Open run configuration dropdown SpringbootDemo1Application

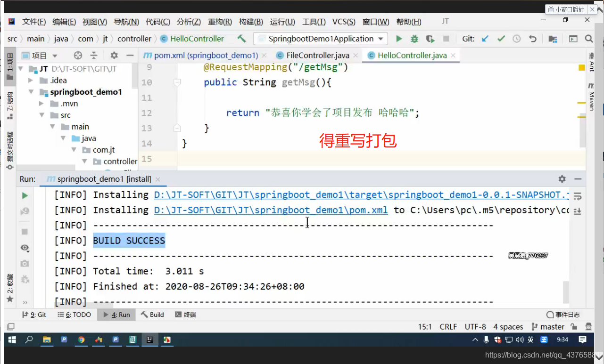(321, 39)
